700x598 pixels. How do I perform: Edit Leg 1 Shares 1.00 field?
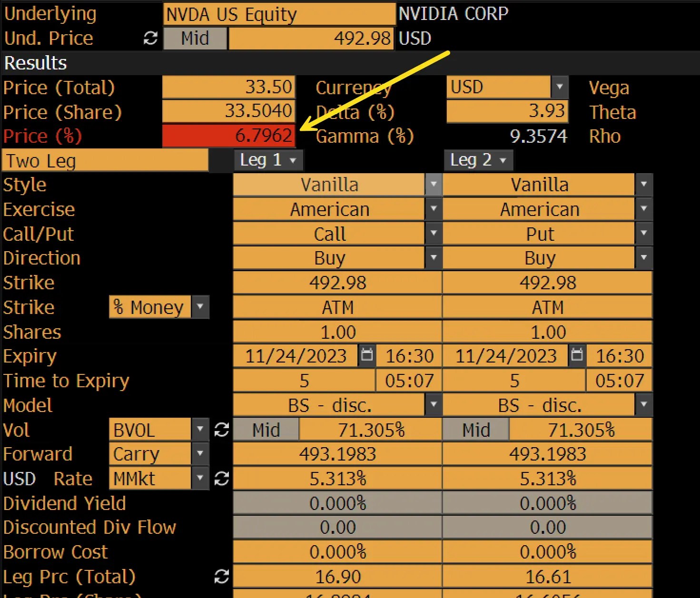coord(337,332)
